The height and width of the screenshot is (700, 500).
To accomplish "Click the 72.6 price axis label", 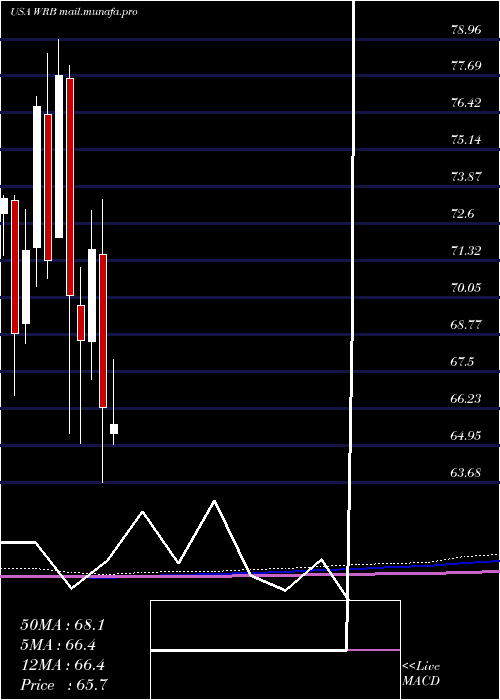I will [x=462, y=214].
